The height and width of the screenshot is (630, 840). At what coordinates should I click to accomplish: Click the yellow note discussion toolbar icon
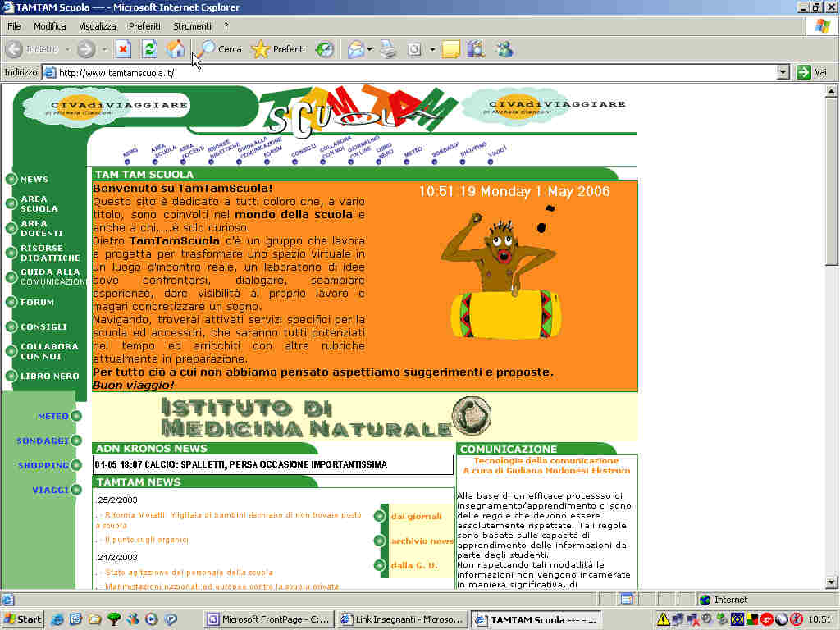pyautogui.click(x=450, y=49)
